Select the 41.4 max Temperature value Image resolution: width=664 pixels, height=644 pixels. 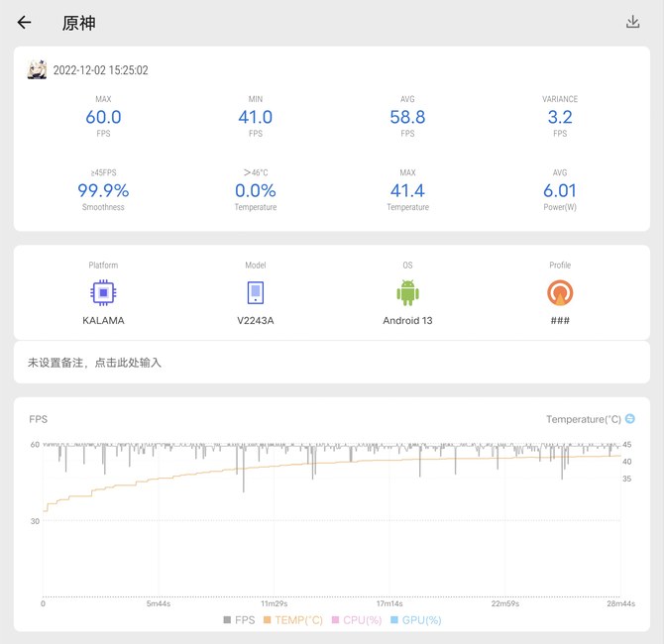(407, 190)
